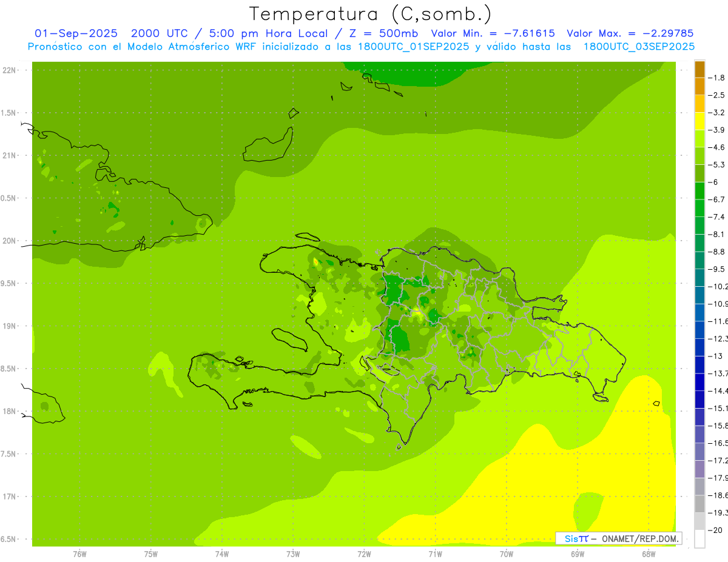Click the legend value '-8.8'
728x562 pixels.
[716, 252]
